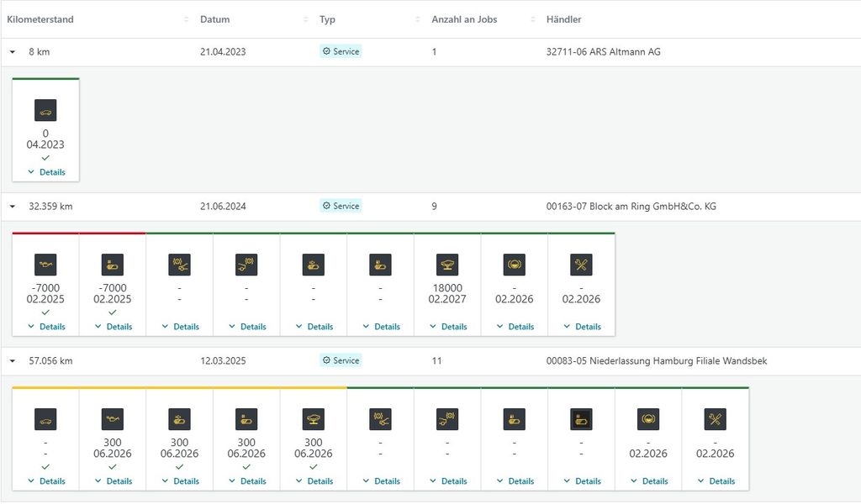Collapse the 57.056 km service row

click(x=13, y=361)
